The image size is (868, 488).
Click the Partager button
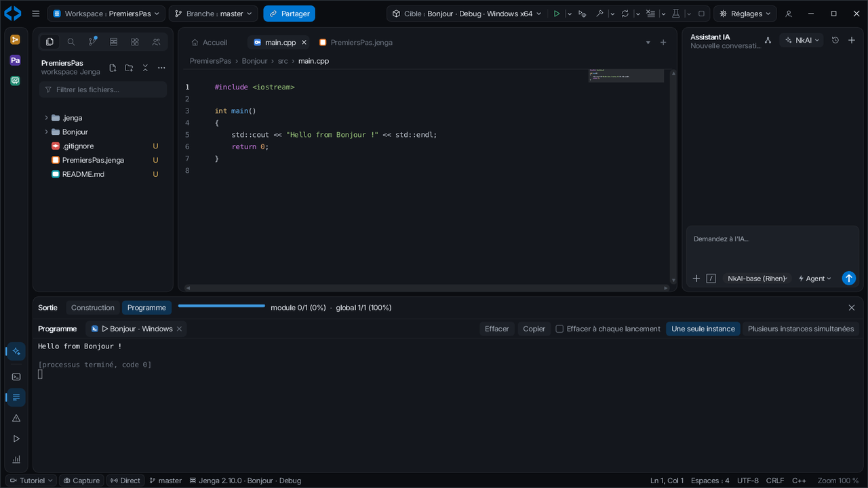(x=289, y=14)
